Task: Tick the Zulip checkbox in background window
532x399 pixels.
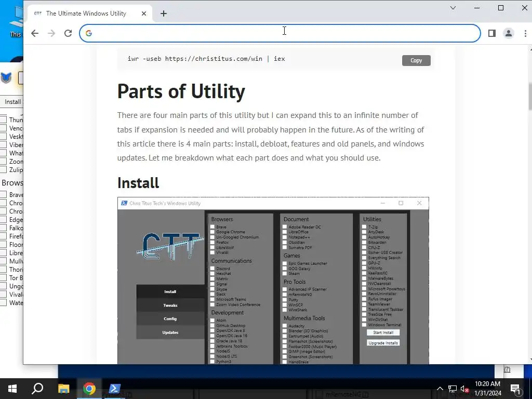Action: [4, 170]
